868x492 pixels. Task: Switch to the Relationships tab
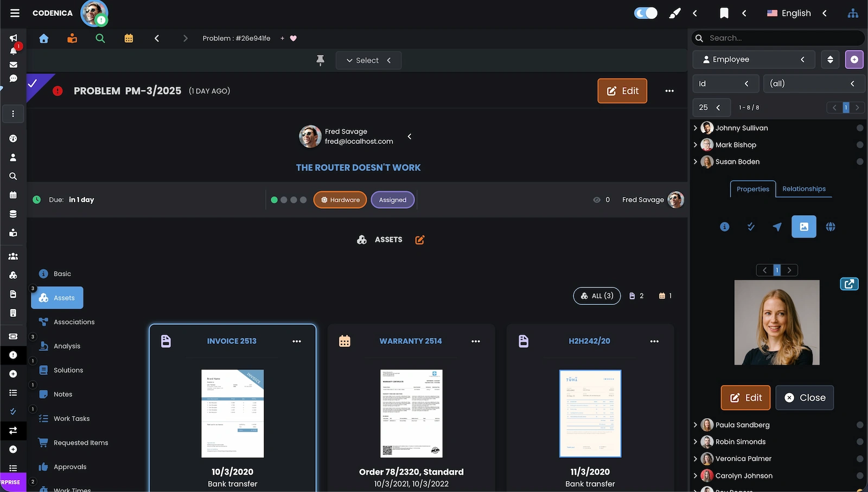pos(804,189)
